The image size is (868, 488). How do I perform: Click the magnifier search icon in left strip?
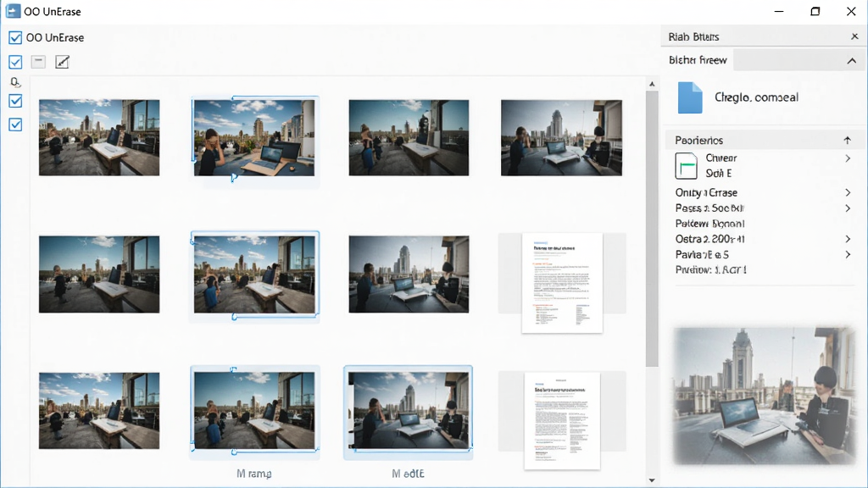pyautogui.click(x=15, y=82)
